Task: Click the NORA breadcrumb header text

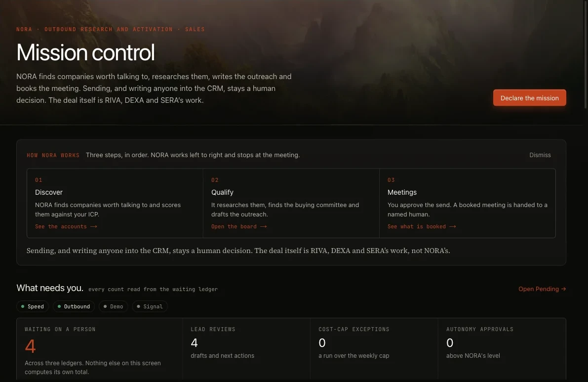Action: pos(110,29)
